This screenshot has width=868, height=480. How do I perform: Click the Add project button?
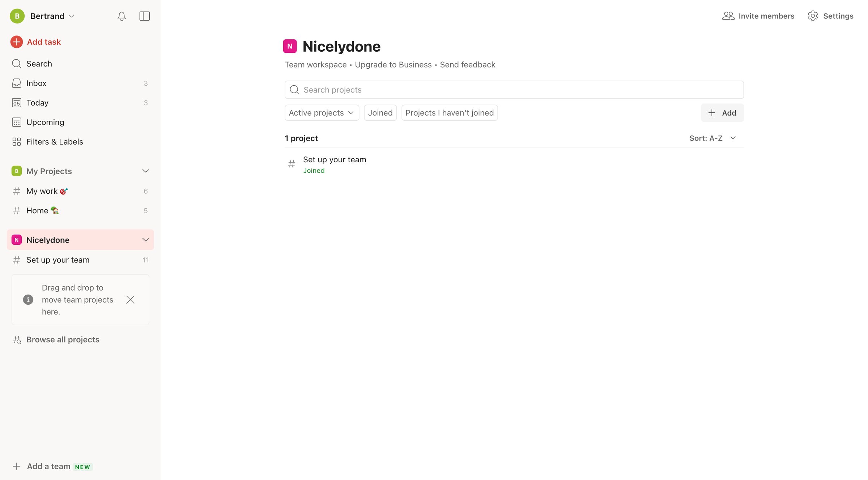[x=722, y=113]
